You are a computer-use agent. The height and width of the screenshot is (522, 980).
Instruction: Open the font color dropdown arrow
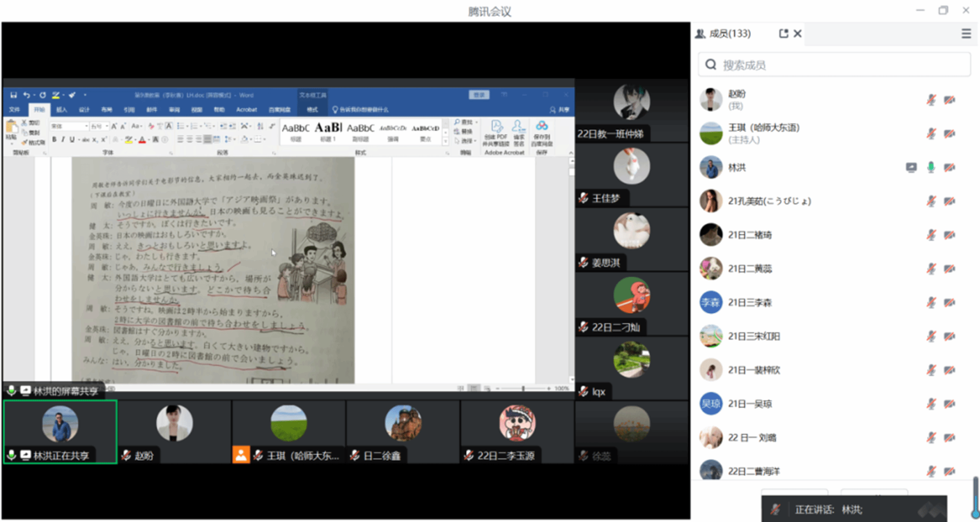(x=149, y=139)
